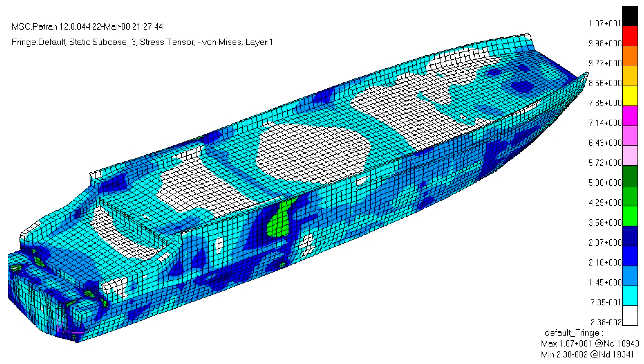The height and width of the screenshot is (364, 644).
Task: Click the 1.07+001 top legend value
Action: (x=605, y=23)
